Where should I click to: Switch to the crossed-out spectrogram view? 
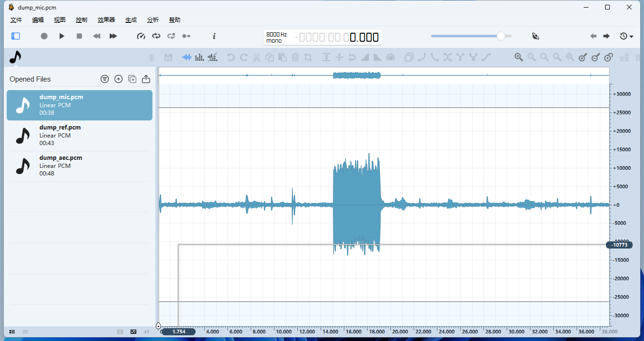click(x=213, y=57)
